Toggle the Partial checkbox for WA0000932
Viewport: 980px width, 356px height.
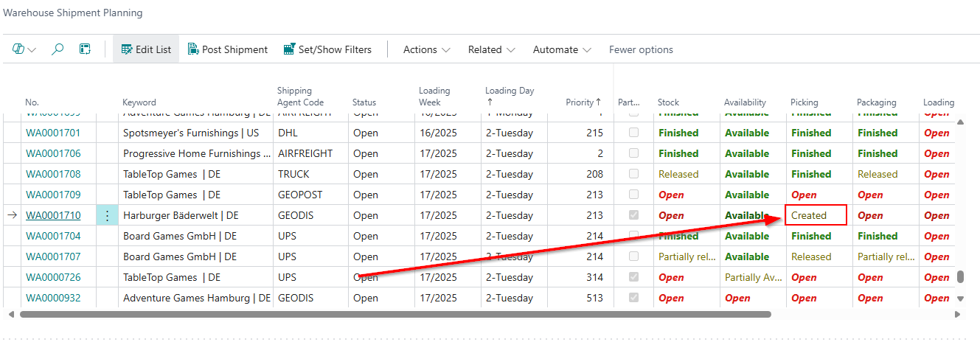pos(633,299)
